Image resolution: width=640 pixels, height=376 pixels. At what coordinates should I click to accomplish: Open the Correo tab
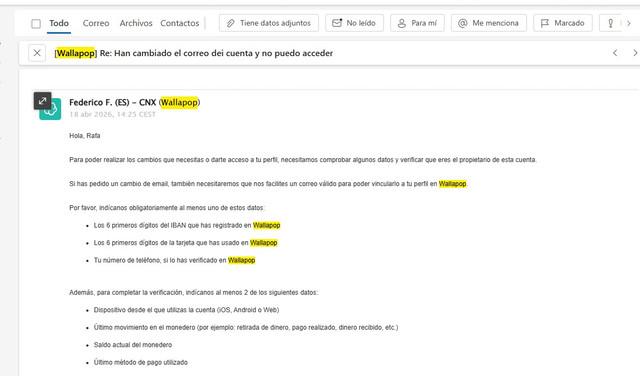pyautogui.click(x=96, y=23)
